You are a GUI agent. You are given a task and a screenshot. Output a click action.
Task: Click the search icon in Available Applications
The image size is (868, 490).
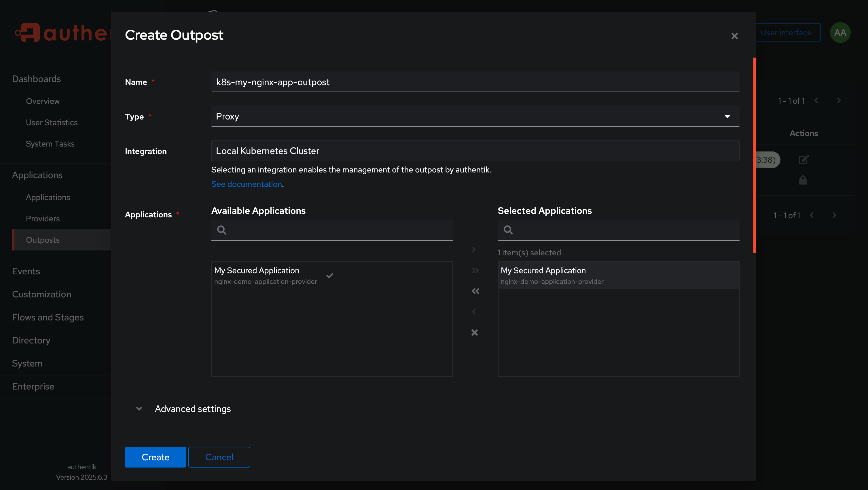tap(221, 230)
